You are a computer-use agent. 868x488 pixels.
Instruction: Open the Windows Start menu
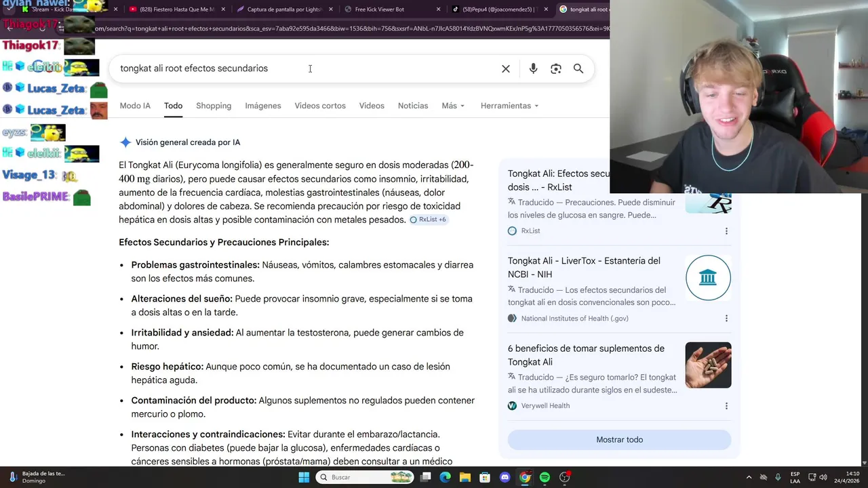[x=304, y=477]
